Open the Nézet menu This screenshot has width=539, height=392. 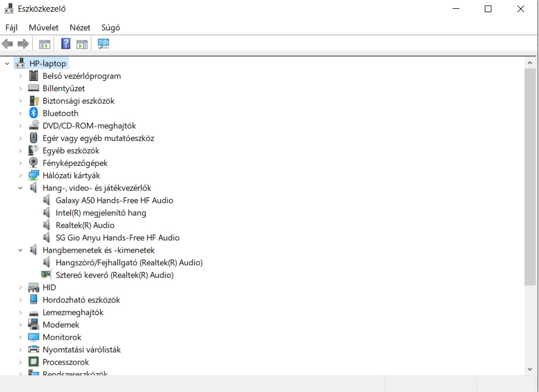[80, 28]
